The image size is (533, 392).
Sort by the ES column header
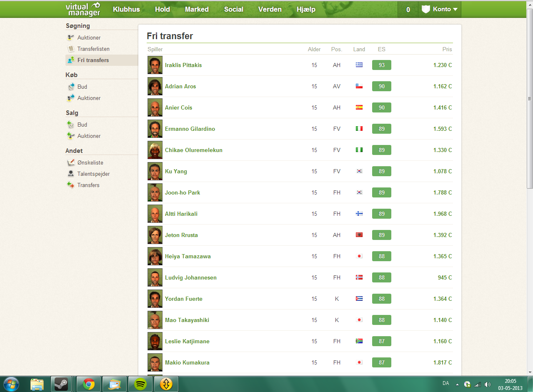pos(382,49)
